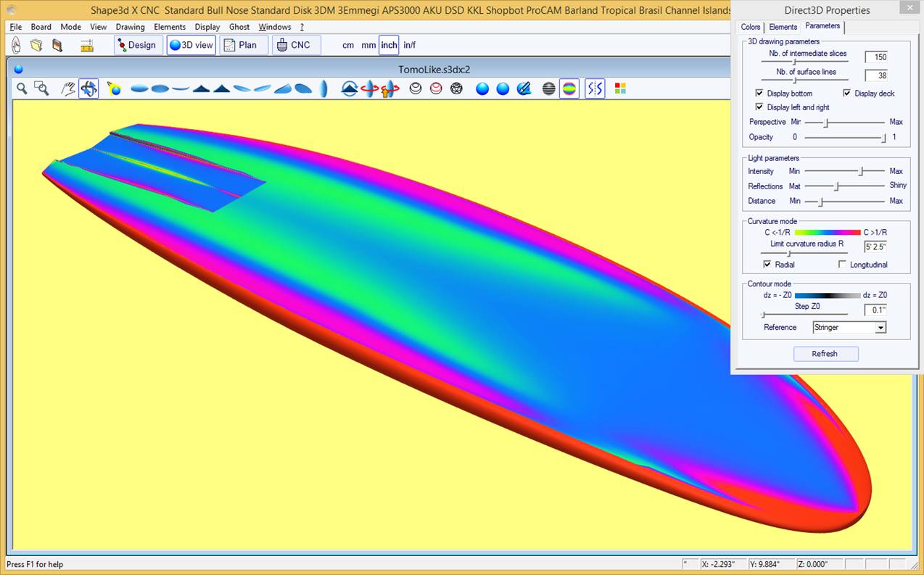The height and width of the screenshot is (575, 924).
Task: Toggle the rainbow curvature mode icon
Action: tap(569, 88)
